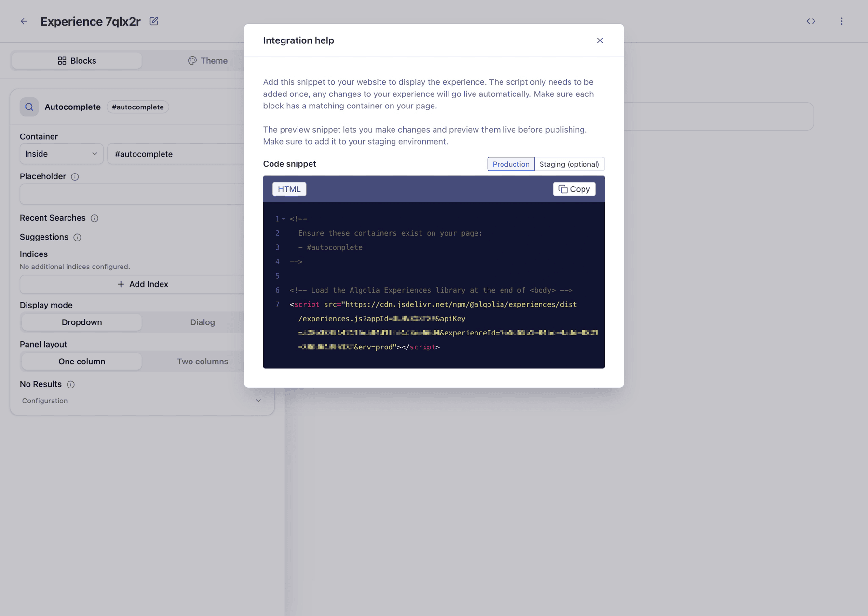The width and height of the screenshot is (868, 616).
Task: Open the code embed icon in header
Action: pyautogui.click(x=811, y=21)
